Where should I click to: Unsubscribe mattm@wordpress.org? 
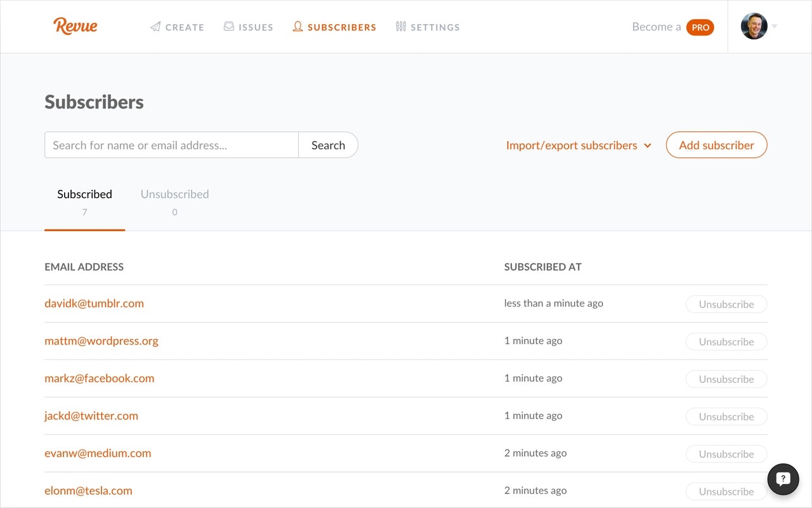click(x=726, y=342)
